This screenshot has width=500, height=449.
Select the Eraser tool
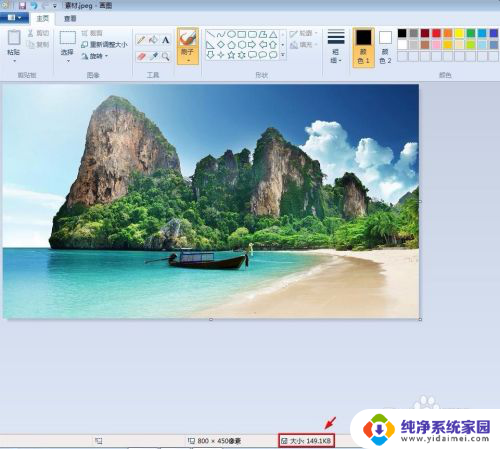click(x=141, y=56)
